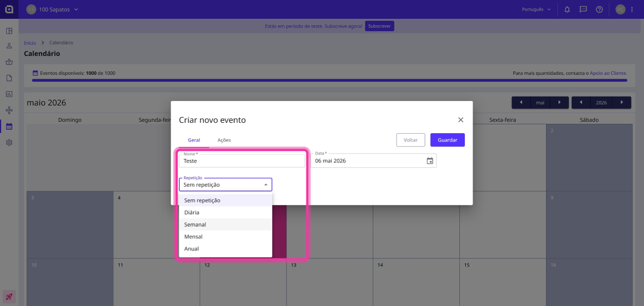Open the date picker calendar icon
Image resolution: width=644 pixels, height=306 pixels.
point(429,161)
